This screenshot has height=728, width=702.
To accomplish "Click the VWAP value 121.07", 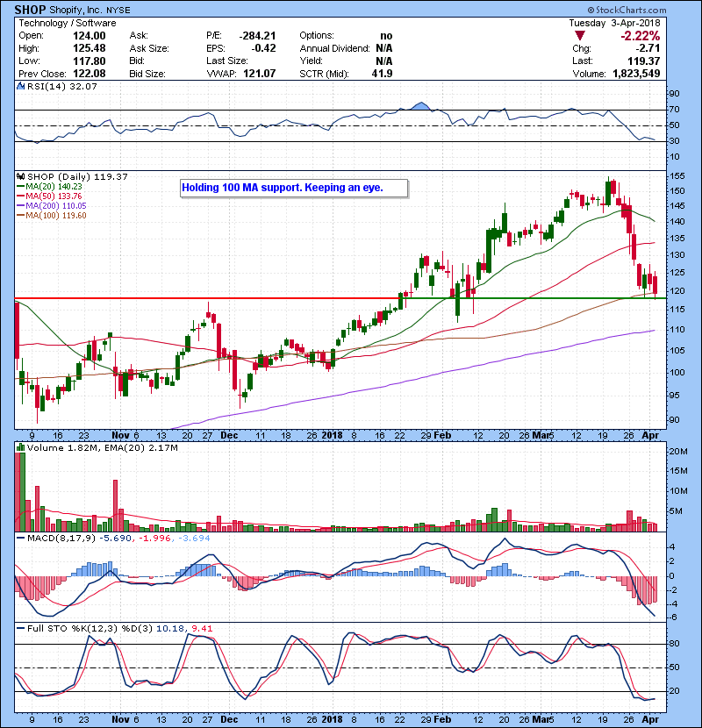I will (x=259, y=74).
